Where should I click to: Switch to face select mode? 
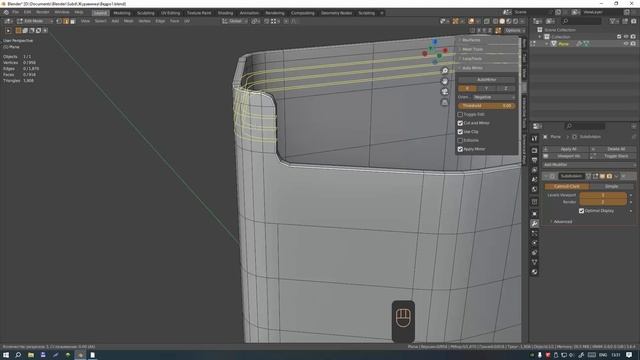pos(73,21)
